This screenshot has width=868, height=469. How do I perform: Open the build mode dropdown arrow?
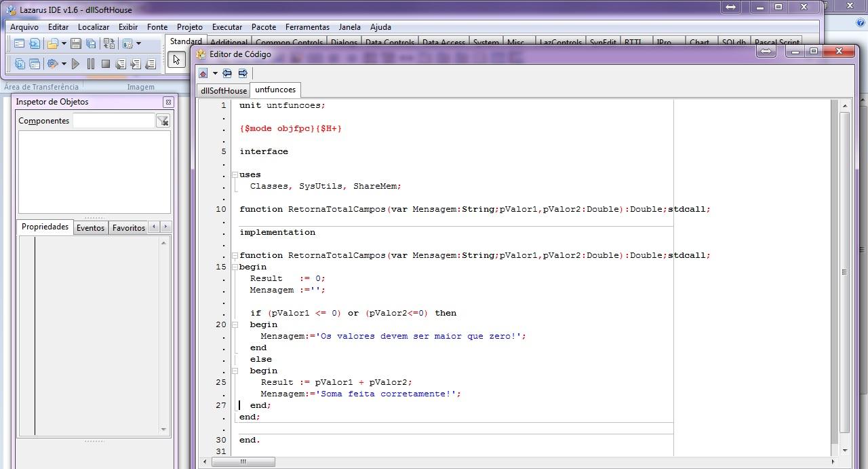click(64, 64)
